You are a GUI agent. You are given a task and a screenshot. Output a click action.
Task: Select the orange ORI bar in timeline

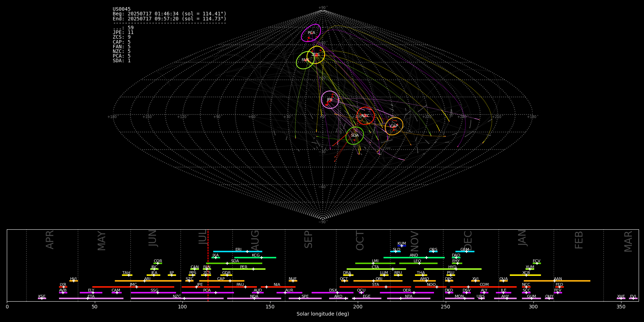click(x=378, y=281)
